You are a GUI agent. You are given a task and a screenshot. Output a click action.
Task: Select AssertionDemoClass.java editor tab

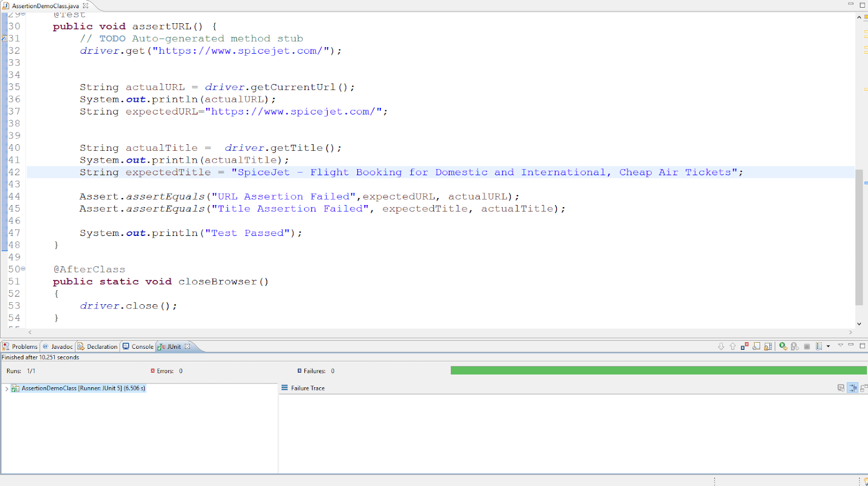[x=46, y=6]
